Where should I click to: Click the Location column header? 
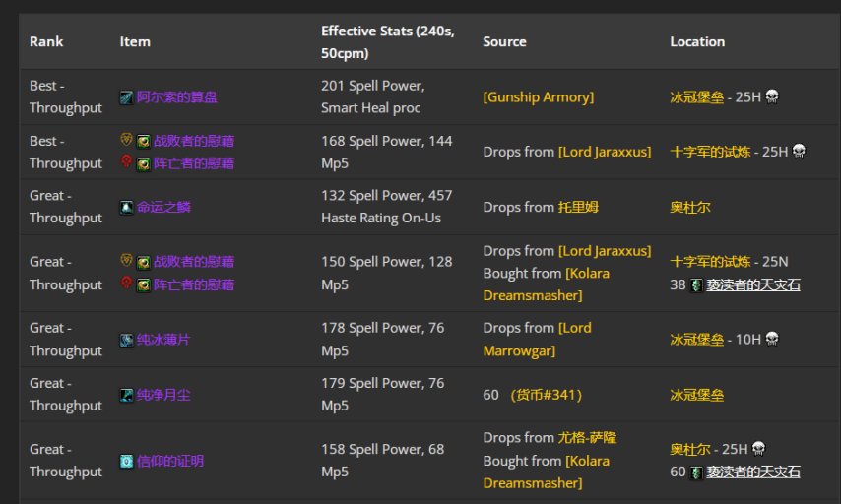(697, 41)
